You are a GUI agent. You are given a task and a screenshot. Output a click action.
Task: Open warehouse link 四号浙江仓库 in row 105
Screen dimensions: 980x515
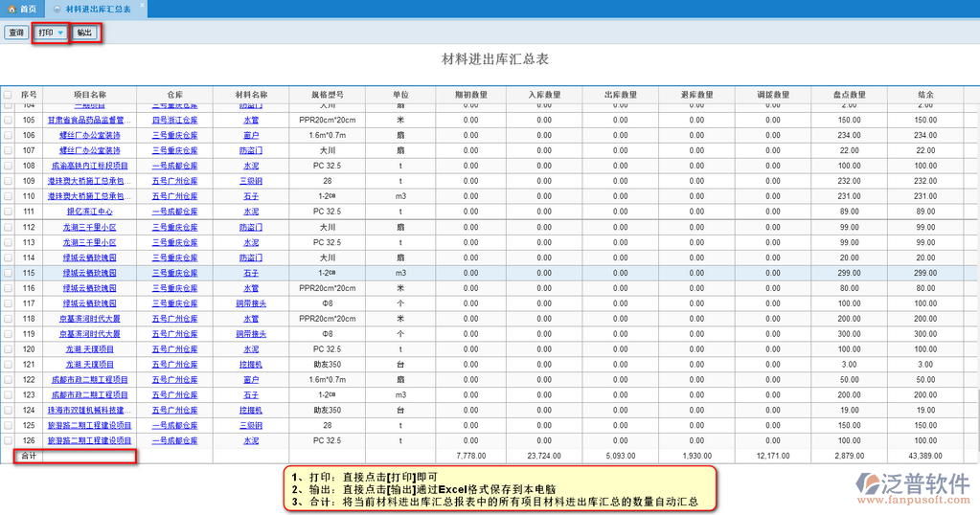coord(174,121)
